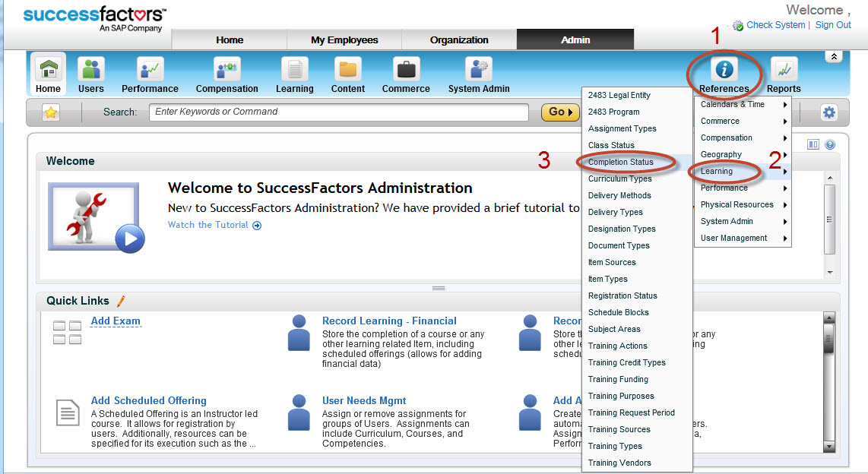Open the settings gear icon
The image size is (868, 474).
[x=828, y=113]
